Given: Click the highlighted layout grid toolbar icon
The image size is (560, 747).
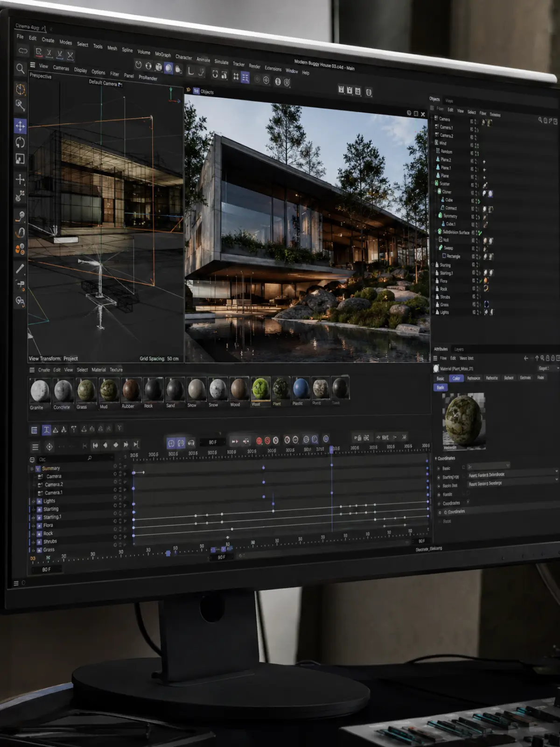Looking at the screenshot, I should tap(245, 77).
